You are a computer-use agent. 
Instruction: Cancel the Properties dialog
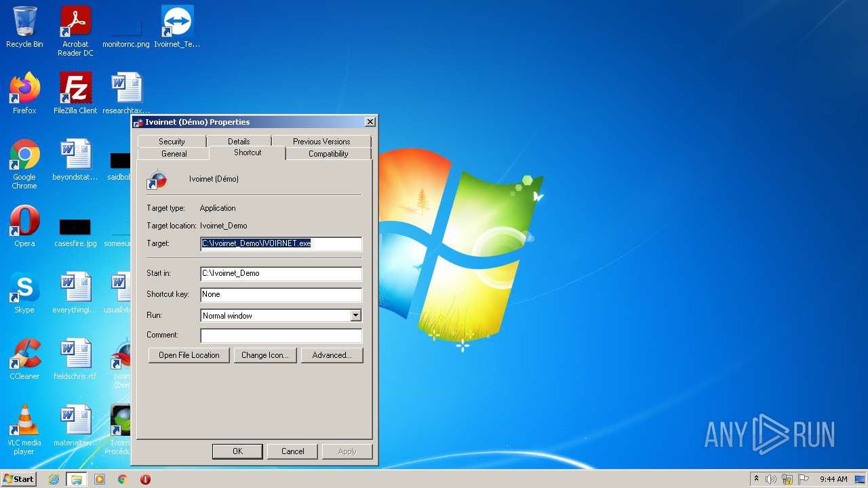tap(293, 451)
